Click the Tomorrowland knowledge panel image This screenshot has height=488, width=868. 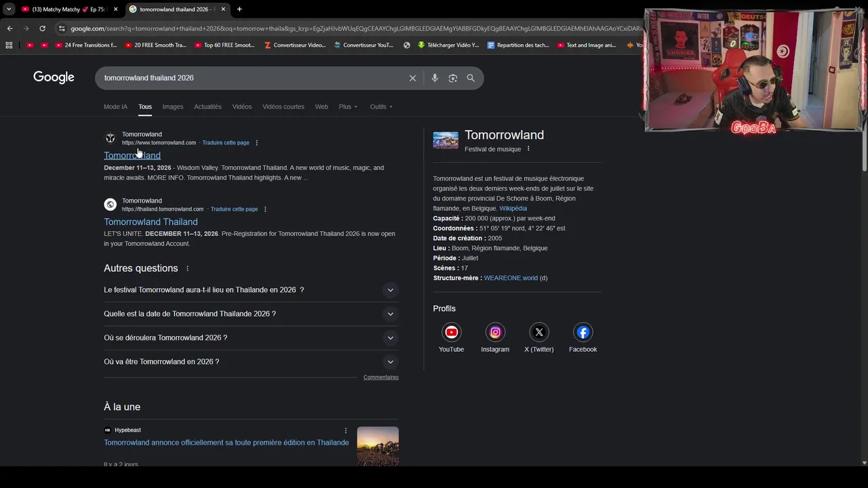pyautogui.click(x=446, y=140)
